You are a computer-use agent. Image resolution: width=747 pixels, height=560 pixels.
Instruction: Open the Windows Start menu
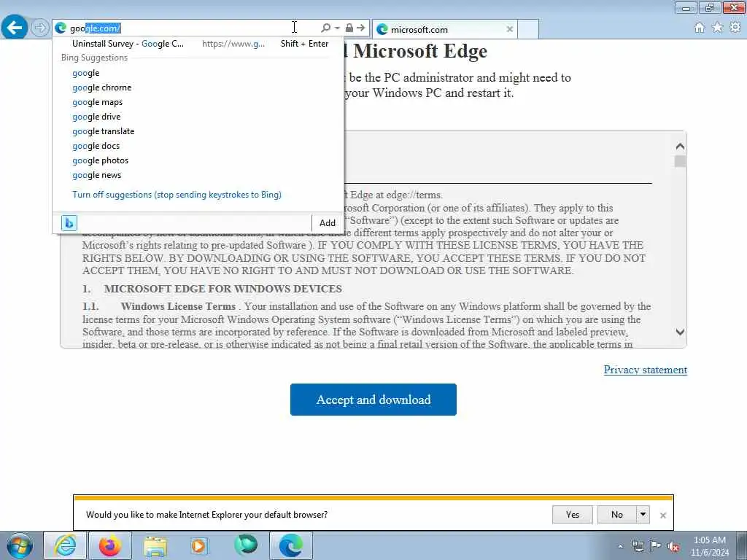[20, 545]
